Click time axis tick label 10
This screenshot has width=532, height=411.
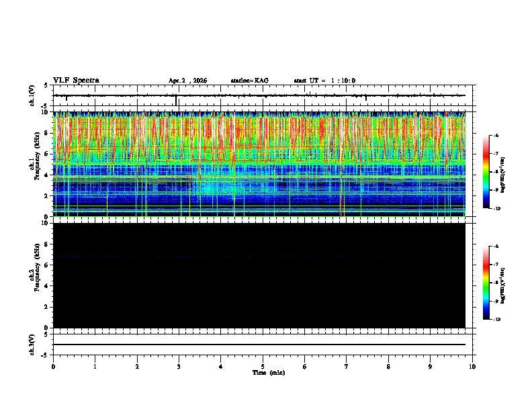tap(472, 367)
